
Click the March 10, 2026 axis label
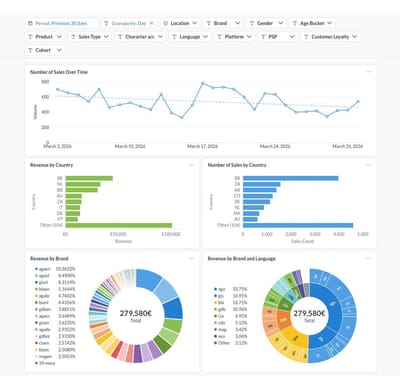pos(130,146)
